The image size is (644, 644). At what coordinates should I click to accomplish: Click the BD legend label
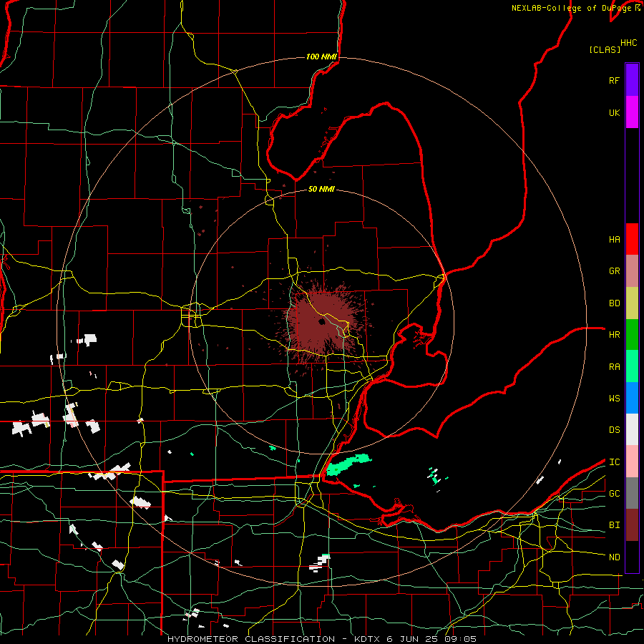(x=614, y=303)
